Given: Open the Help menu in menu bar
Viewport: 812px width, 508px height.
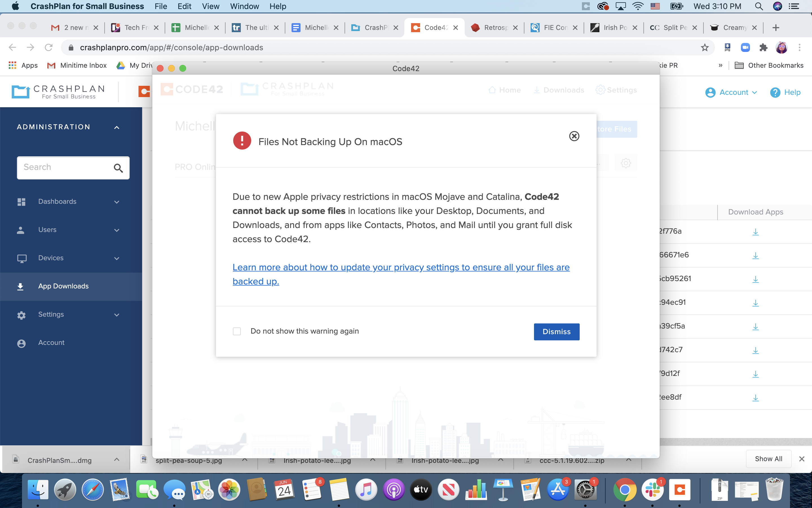Looking at the screenshot, I should (277, 6).
